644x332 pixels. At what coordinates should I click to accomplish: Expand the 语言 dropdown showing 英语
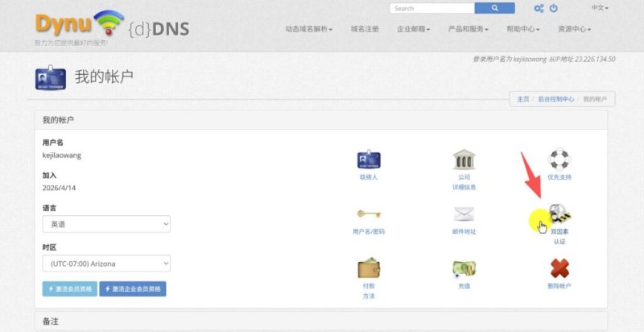[x=106, y=224]
